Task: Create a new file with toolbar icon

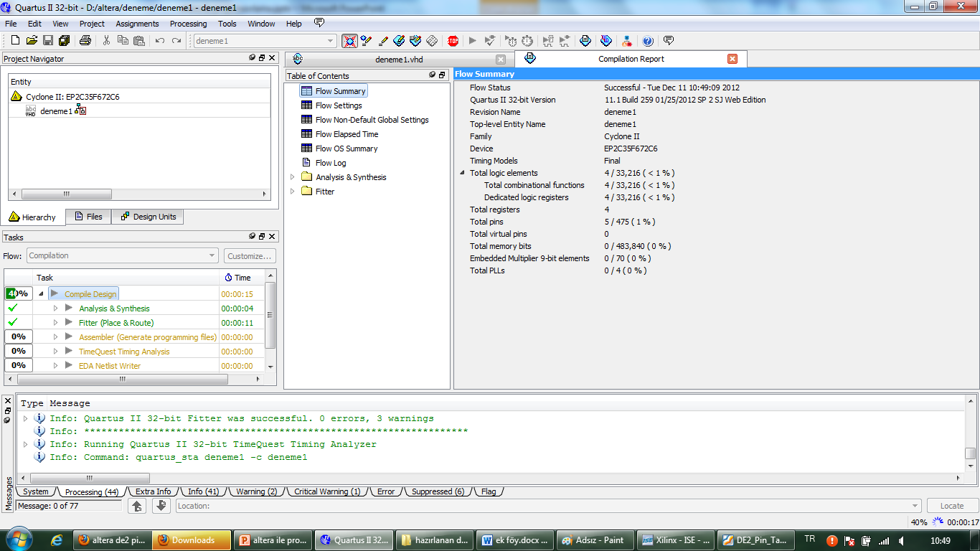Action: click(15, 41)
